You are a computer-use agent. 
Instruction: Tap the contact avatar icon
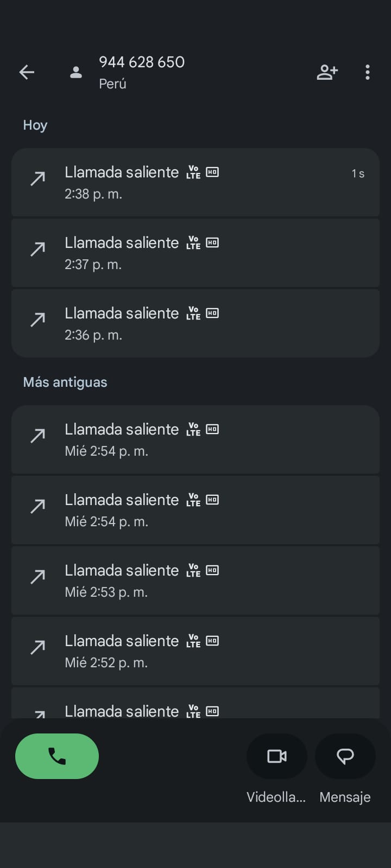coord(76,72)
